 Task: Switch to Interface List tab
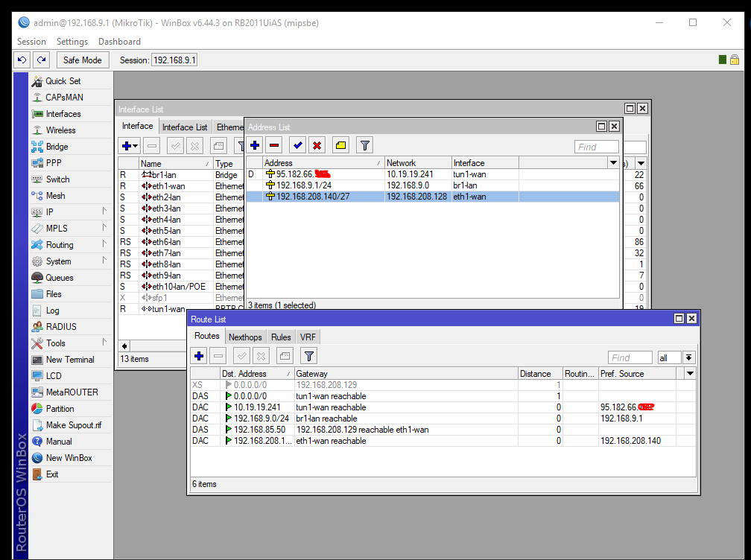[x=185, y=127]
